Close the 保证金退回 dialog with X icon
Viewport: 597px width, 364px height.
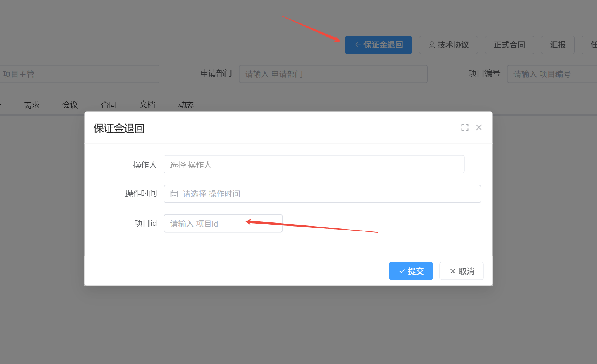(x=479, y=128)
